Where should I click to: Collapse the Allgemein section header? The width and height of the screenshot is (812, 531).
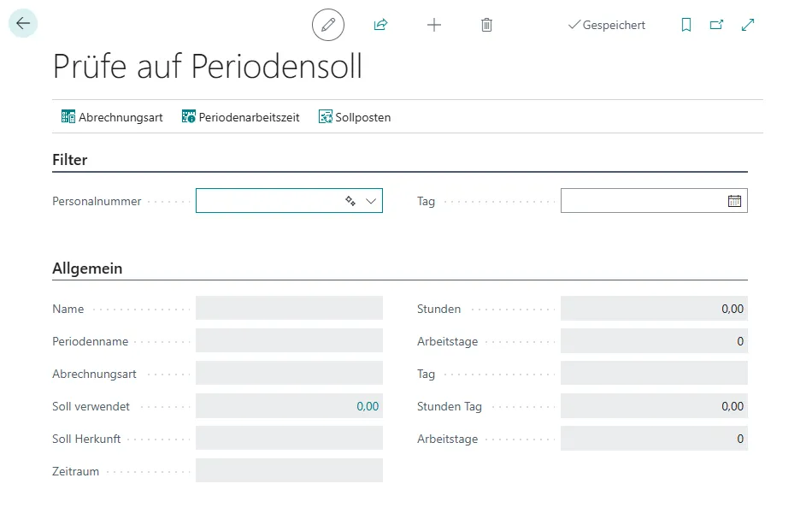(87, 268)
